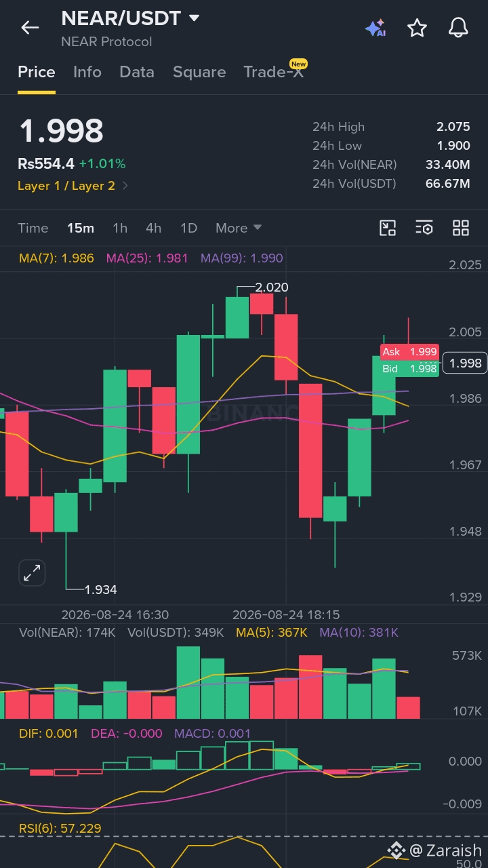The image size is (488, 868).
Task: Tap the Ask 1.999 price tag
Action: (409, 352)
